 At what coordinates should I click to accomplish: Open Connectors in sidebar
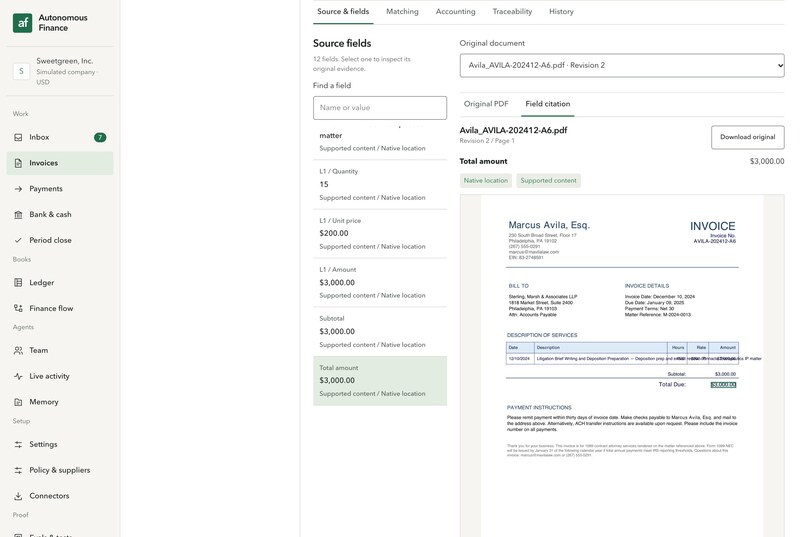click(60, 496)
